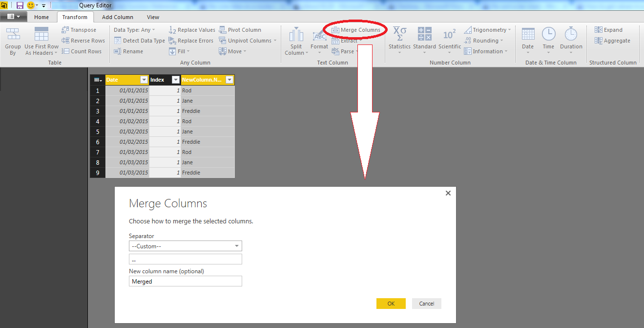The image size is (644, 328).
Task: Open the Scientific operations menu
Action: pos(450,40)
